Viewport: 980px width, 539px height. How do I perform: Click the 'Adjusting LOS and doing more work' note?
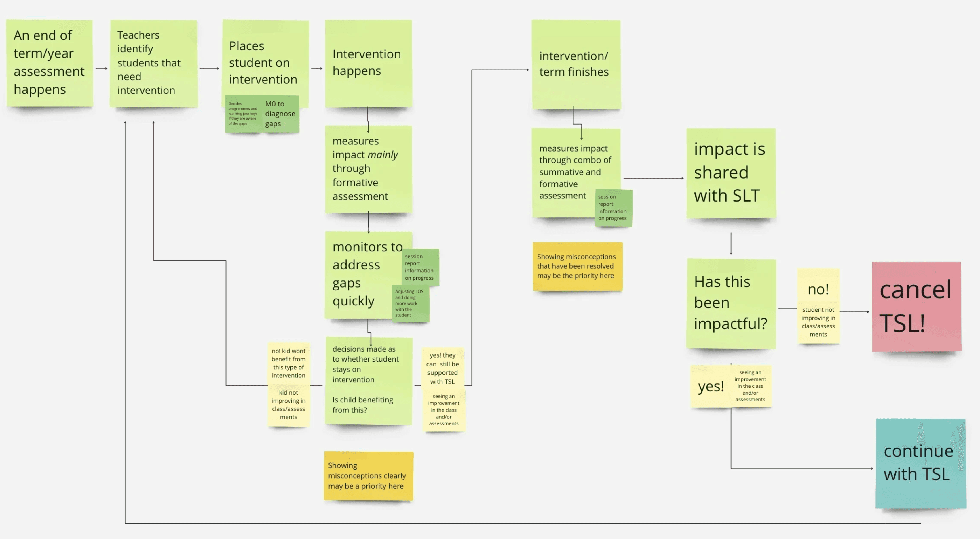(x=410, y=303)
